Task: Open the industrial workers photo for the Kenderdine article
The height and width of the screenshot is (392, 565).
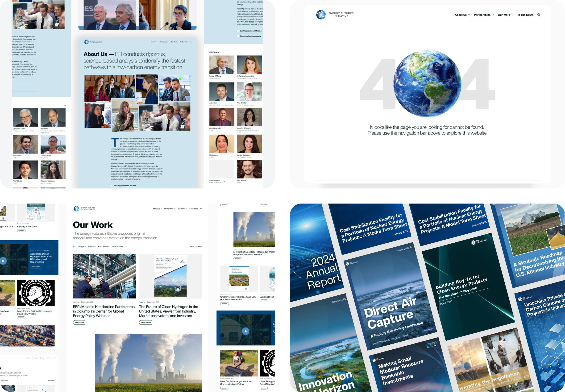Action: click(x=104, y=276)
